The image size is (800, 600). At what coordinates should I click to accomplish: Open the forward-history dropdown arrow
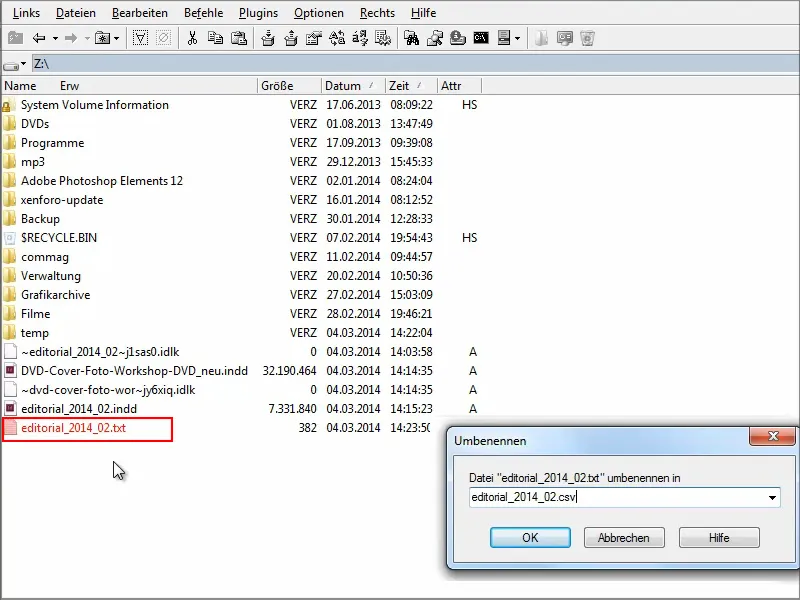point(87,38)
